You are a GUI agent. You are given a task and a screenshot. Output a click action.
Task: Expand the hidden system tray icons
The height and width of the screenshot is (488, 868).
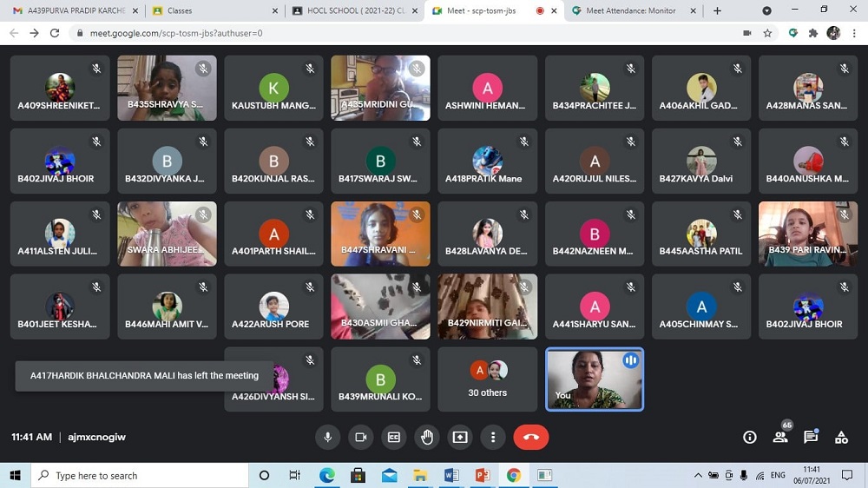(698, 476)
